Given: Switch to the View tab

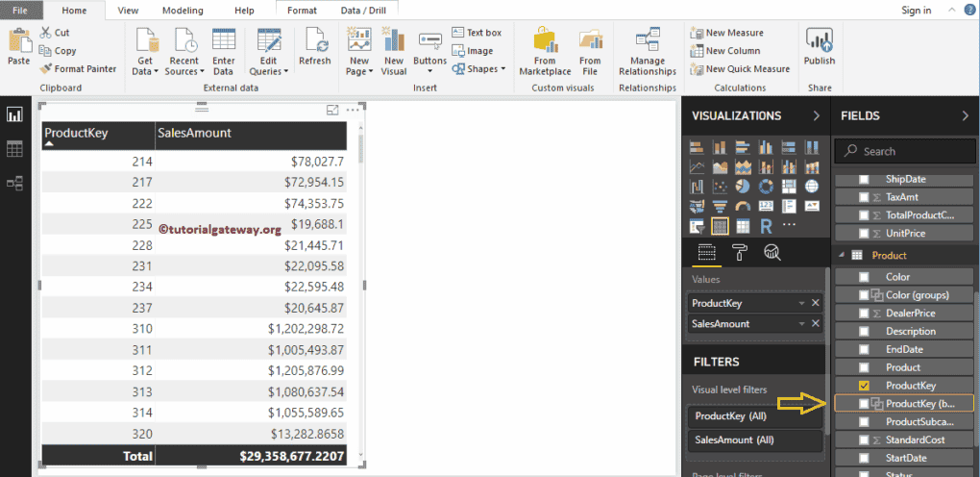Looking at the screenshot, I should click(128, 10).
